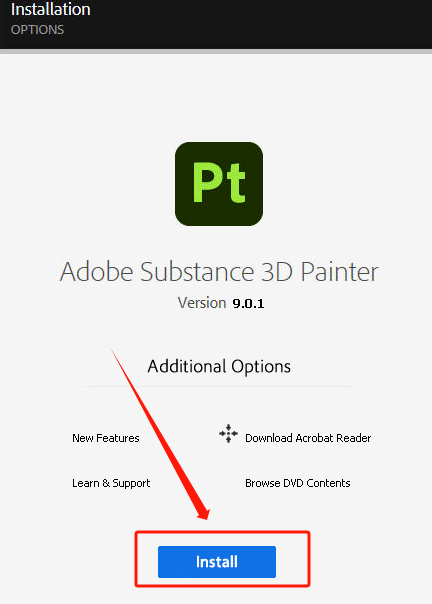Click the Installation header title
The width and height of the screenshot is (432, 604).
(x=50, y=9)
